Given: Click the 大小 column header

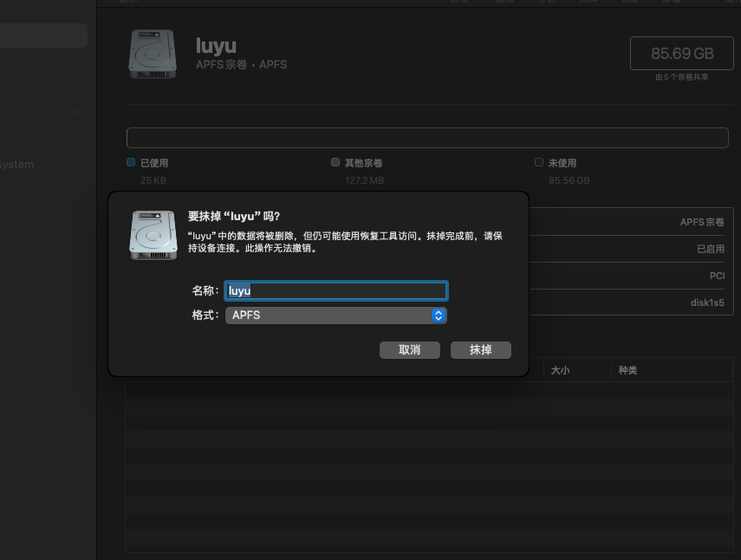Looking at the screenshot, I should pyautogui.click(x=560, y=370).
